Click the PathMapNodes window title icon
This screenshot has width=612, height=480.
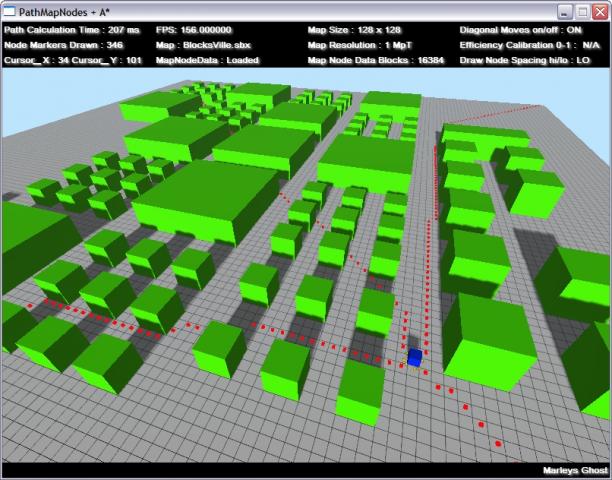pyautogui.click(x=9, y=12)
